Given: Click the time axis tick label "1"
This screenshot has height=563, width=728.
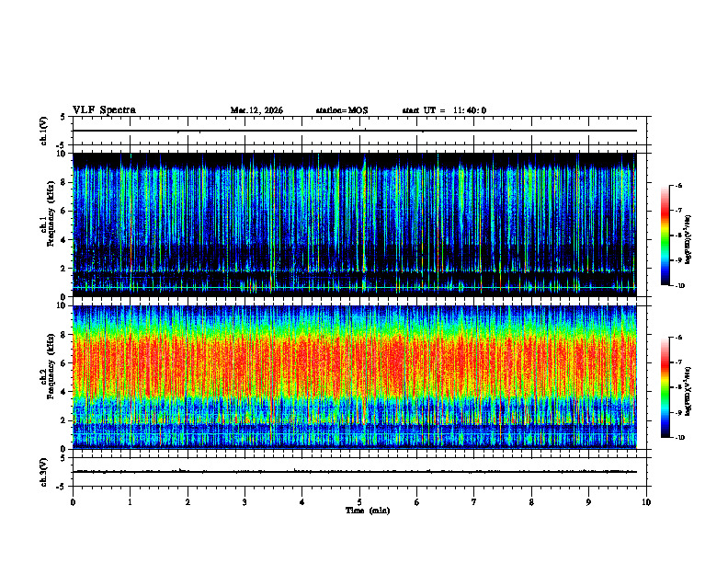Looking at the screenshot, I should [x=130, y=502].
